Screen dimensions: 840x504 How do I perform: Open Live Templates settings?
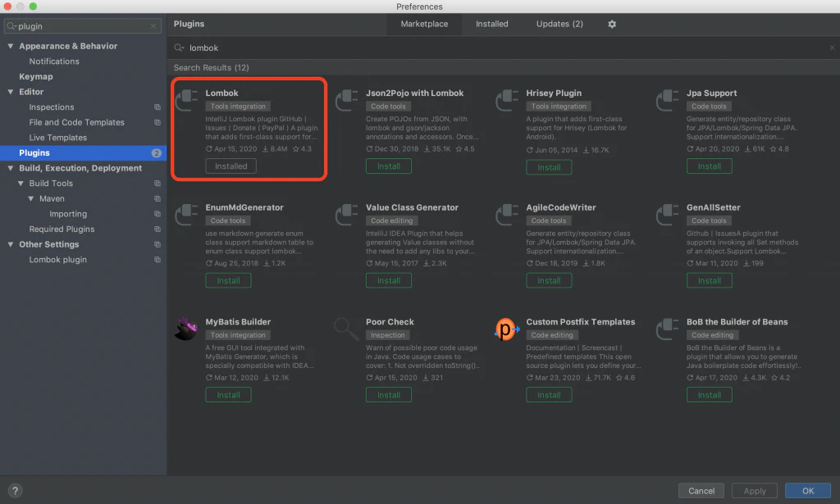[x=58, y=138]
